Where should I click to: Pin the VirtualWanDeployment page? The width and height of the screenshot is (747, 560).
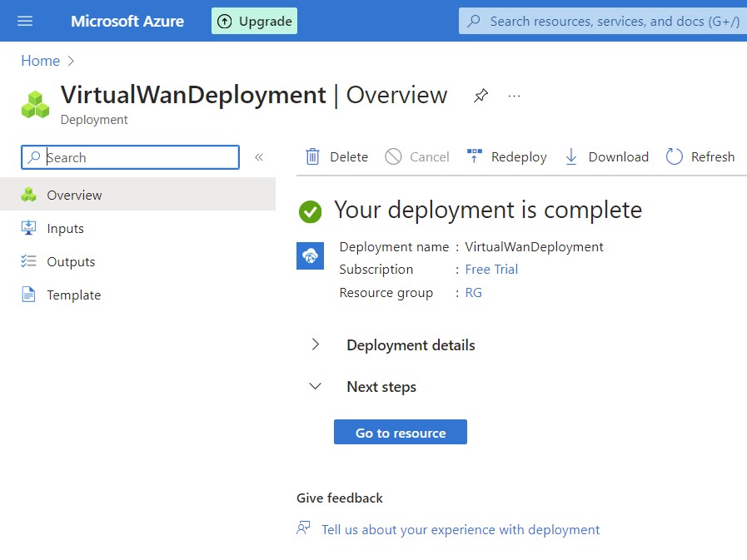481,96
